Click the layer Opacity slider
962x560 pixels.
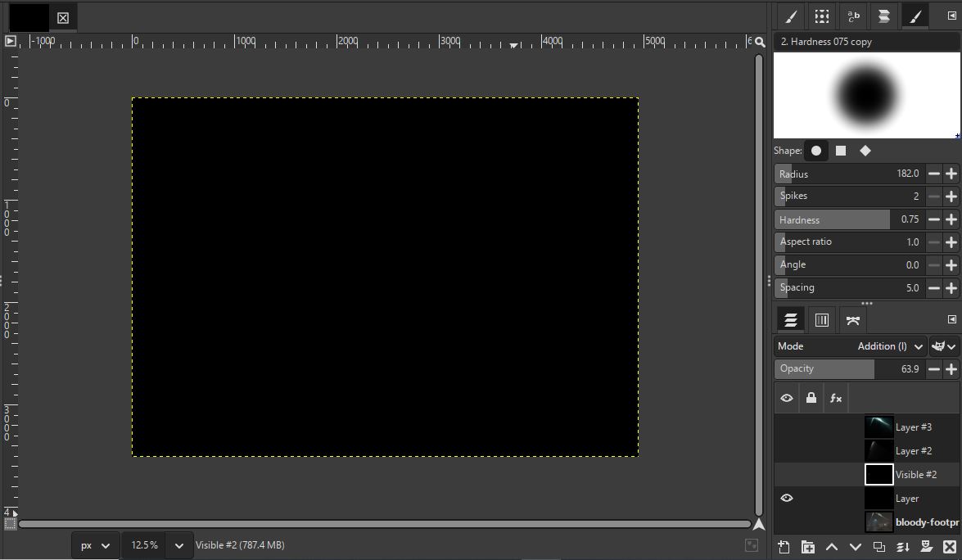click(849, 368)
